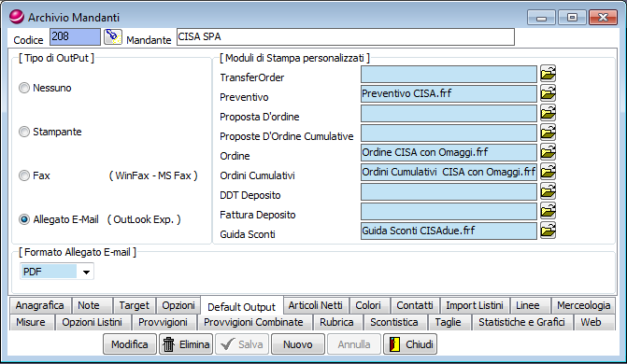
Task: Open folder icon beside DDT Deposito
Action: 548,191
